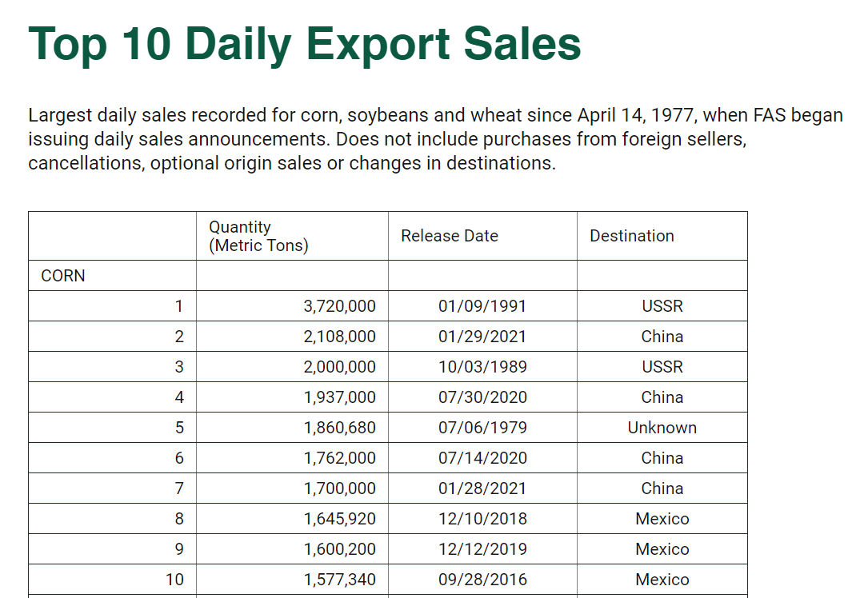Click the 10/03/1989 release date
Image resolution: width=868 pixels, height=598 pixels.
pyautogui.click(x=482, y=367)
